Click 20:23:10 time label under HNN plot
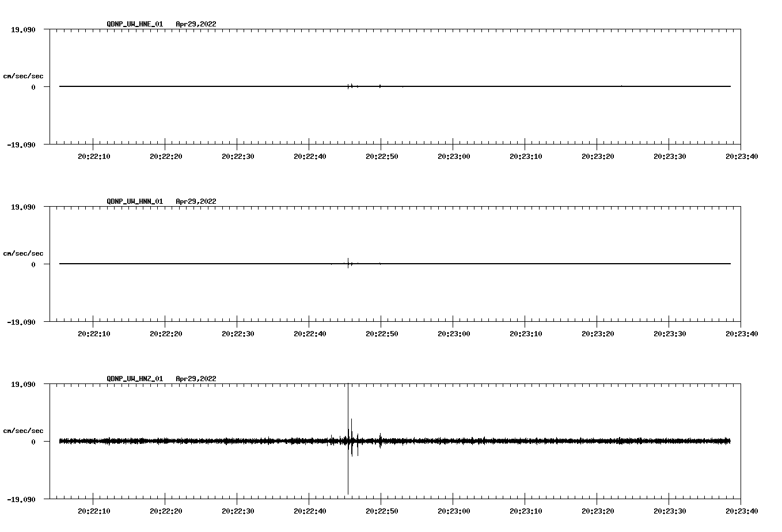Viewport: 782px width, 532px height. point(526,333)
